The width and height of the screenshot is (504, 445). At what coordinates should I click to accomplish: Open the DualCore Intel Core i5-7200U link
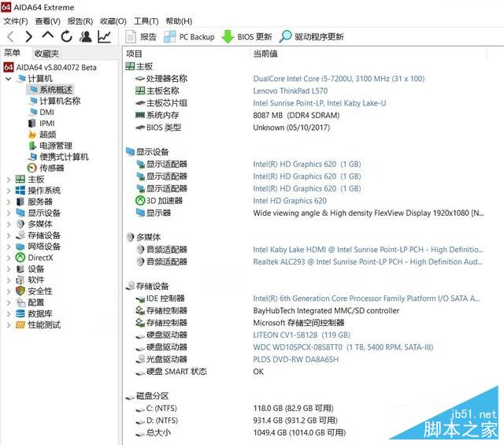339,79
